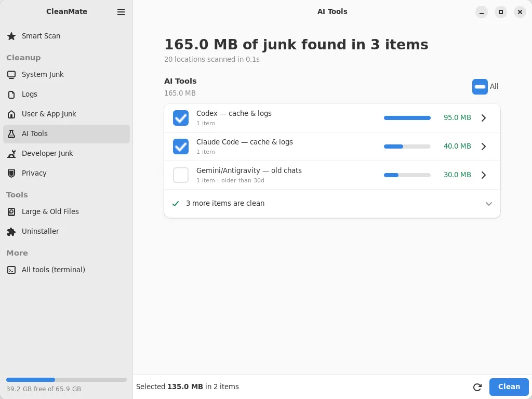
Task: Maximize the CleanMate window
Action: pos(500,12)
